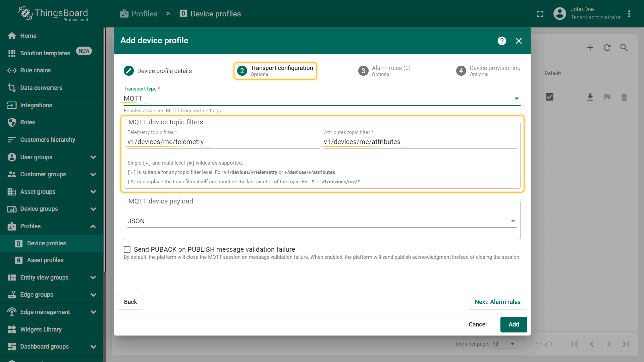Close the Add device profile dialog

click(x=519, y=41)
